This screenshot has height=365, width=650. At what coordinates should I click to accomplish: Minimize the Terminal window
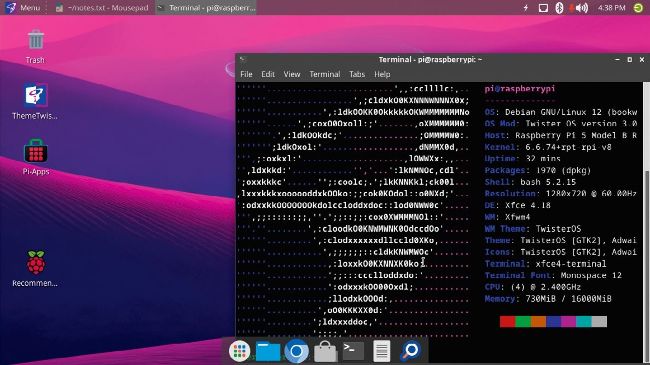[x=617, y=60]
